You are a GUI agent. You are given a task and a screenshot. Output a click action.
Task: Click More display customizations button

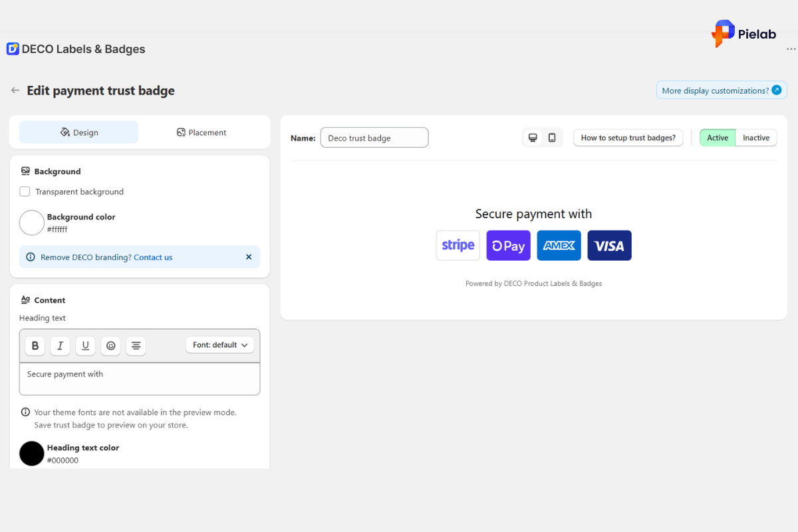[722, 90]
